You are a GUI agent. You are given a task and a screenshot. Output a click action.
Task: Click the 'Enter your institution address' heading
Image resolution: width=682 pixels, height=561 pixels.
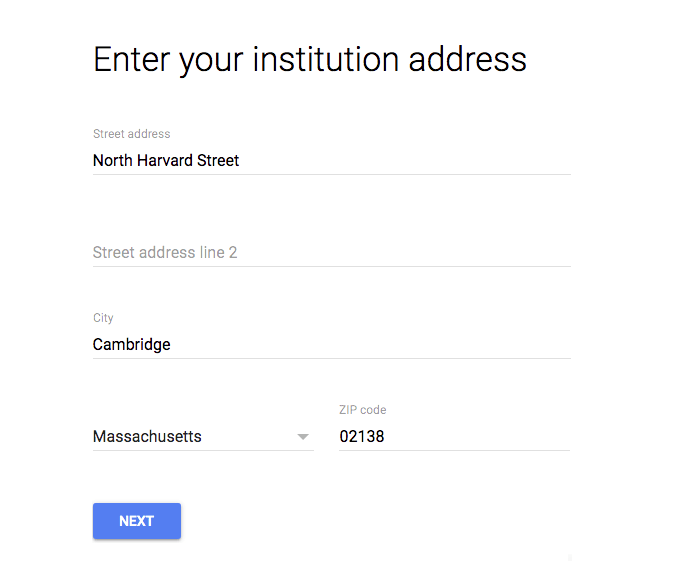pos(310,60)
